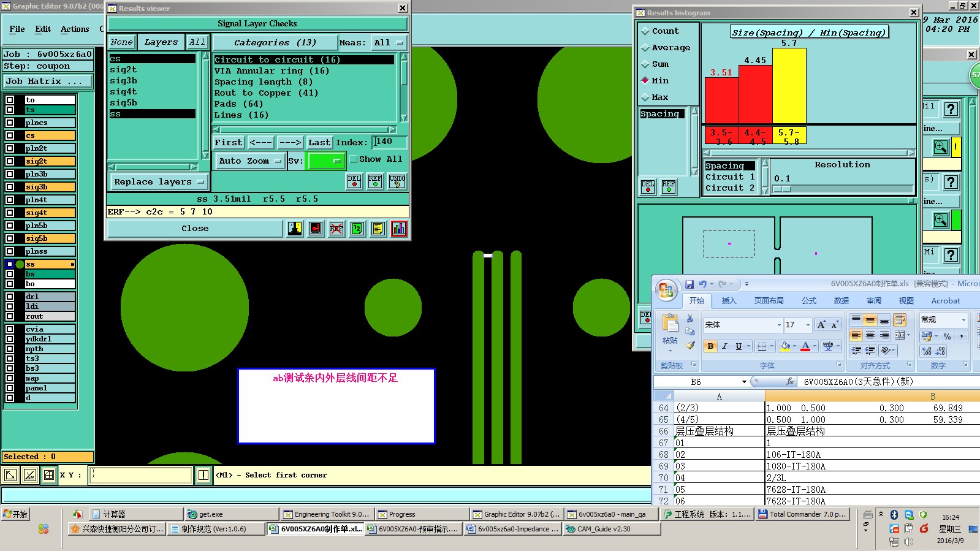Click the Close button in Results viewer
This screenshot has width=980, height=551.
[195, 229]
